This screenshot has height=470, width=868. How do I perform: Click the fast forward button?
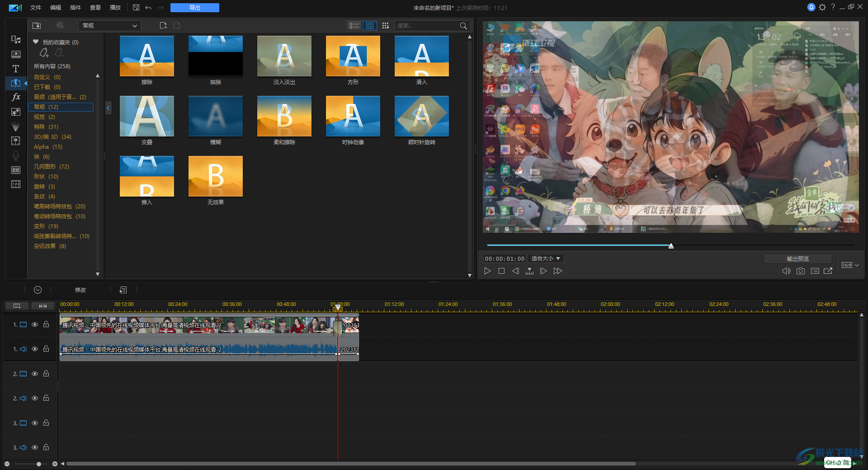[558, 271]
